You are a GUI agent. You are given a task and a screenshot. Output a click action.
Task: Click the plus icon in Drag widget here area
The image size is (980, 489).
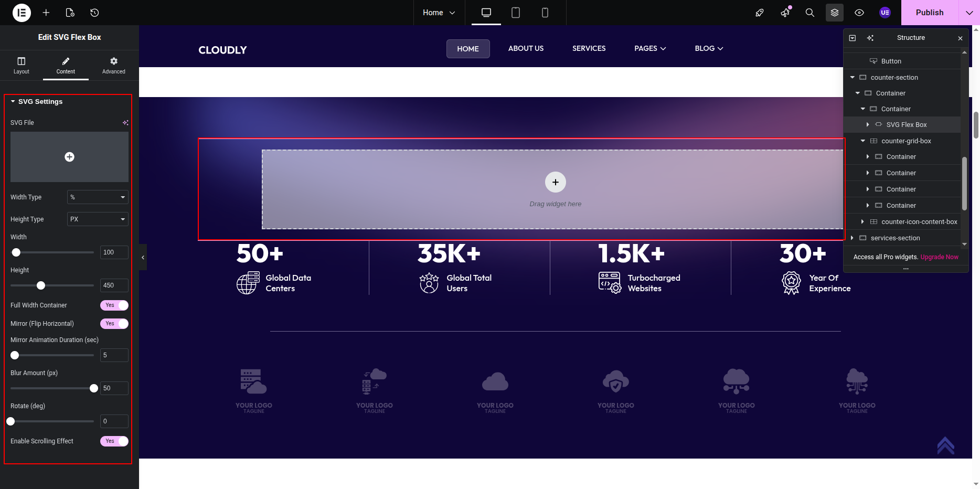(556, 182)
